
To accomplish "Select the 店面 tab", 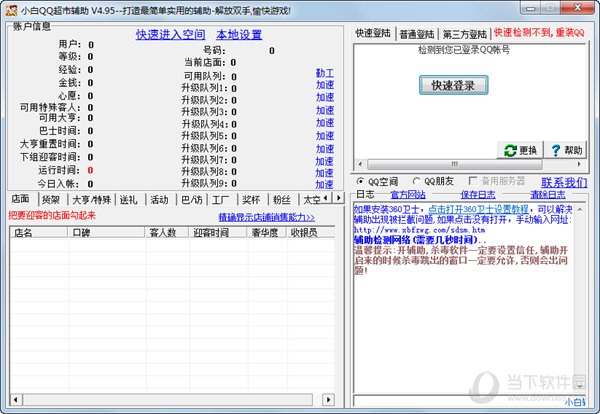I will coord(20,199).
